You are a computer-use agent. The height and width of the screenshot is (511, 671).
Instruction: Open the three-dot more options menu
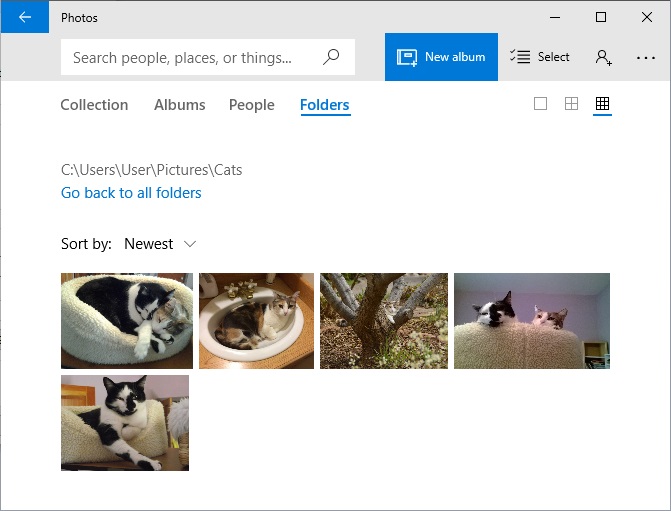click(645, 57)
